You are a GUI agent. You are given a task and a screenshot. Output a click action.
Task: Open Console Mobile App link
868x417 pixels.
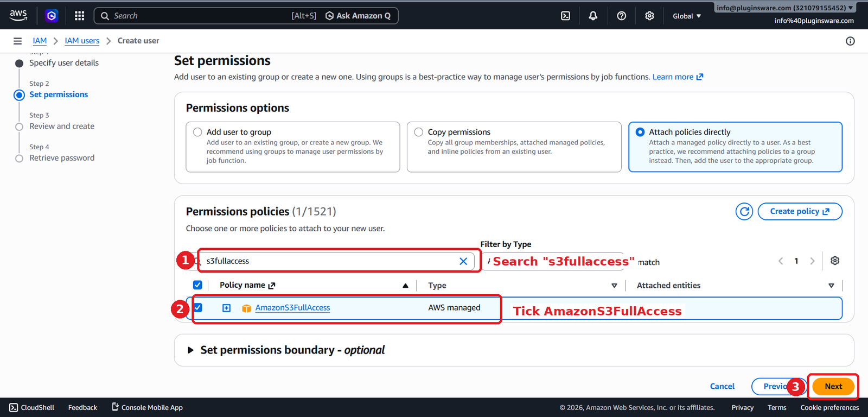click(147, 407)
